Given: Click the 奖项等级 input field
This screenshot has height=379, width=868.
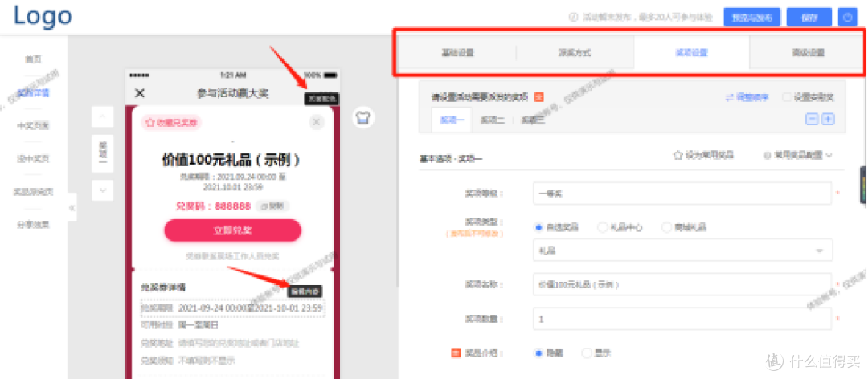Looking at the screenshot, I should tap(682, 194).
